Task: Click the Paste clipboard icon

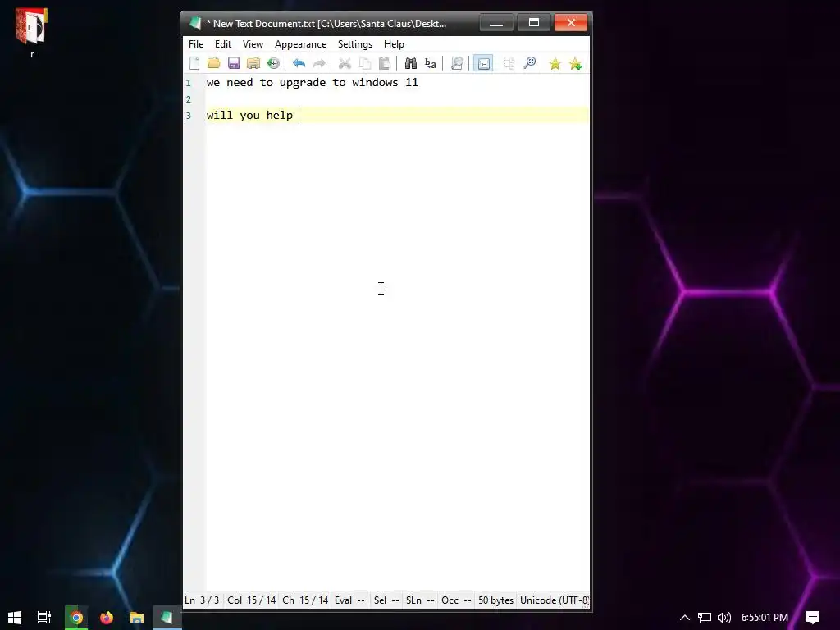Action: [384, 63]
